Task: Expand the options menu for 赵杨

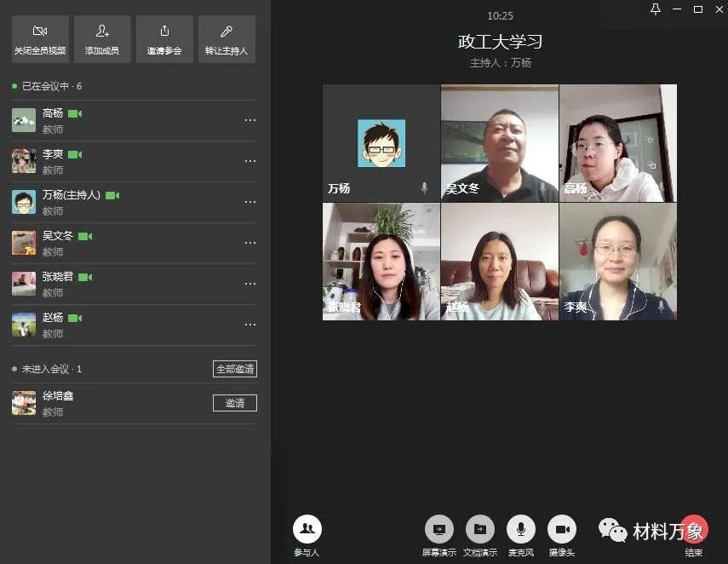Action: click(249, 325)
